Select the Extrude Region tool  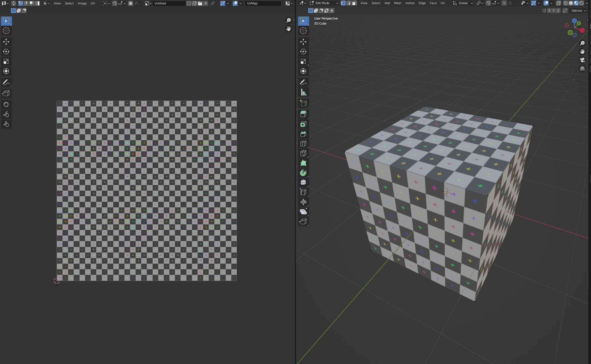coord(303,114)
